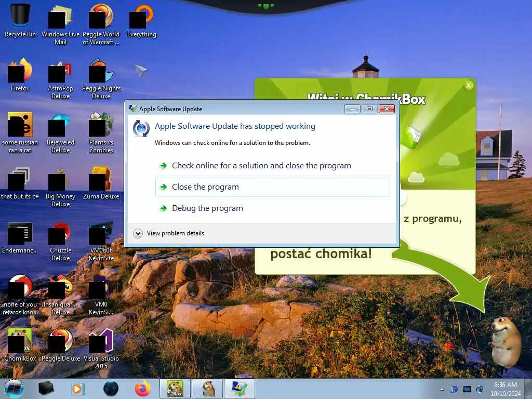Select the Windows Live Mail desktop icon
Screen dimensions: 532x399
click(60, 24)
